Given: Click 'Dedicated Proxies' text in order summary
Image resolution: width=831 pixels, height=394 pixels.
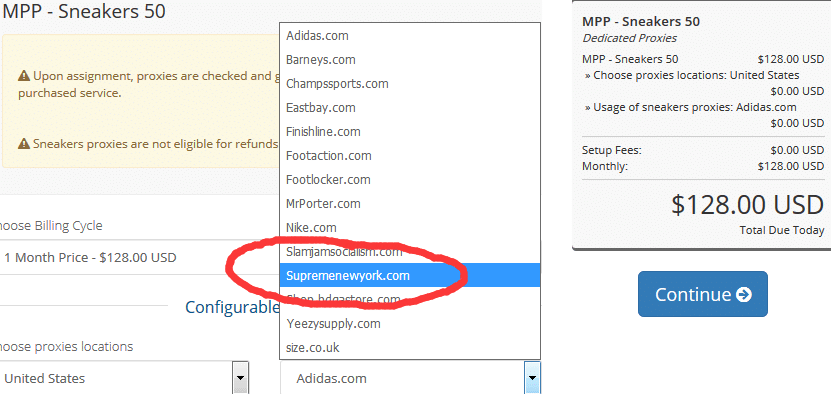Looking at the screenshot, I should 630,38.
